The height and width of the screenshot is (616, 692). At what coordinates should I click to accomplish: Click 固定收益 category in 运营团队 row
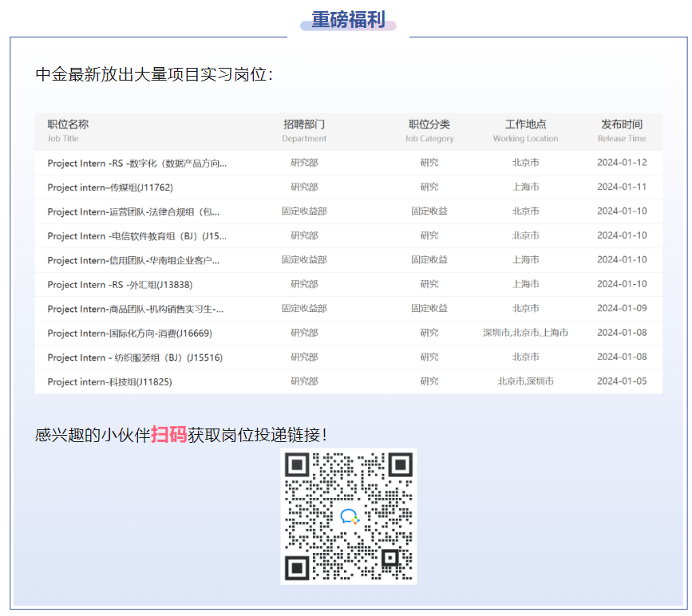click(429, 211)
